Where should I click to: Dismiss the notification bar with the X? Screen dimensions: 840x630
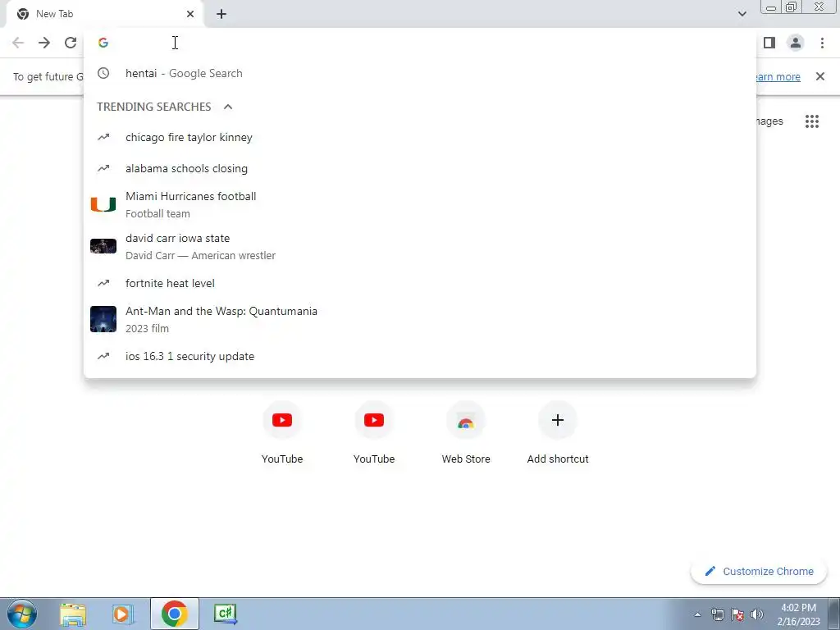click(820, 76)
